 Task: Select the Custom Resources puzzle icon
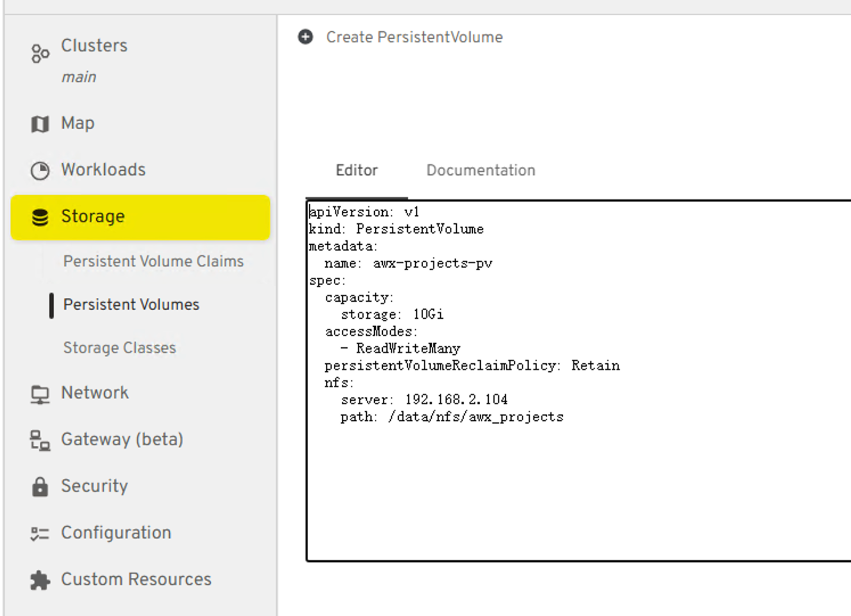point(40,580)
